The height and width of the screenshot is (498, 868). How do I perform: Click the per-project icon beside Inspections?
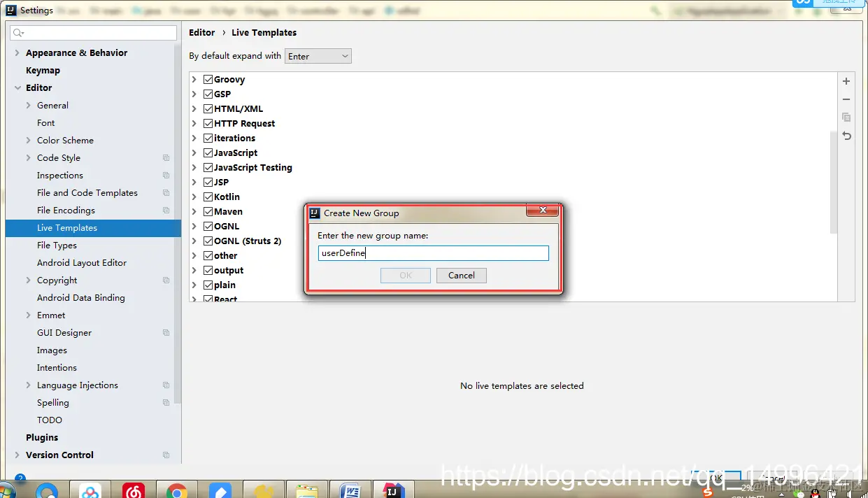(166, 176)
